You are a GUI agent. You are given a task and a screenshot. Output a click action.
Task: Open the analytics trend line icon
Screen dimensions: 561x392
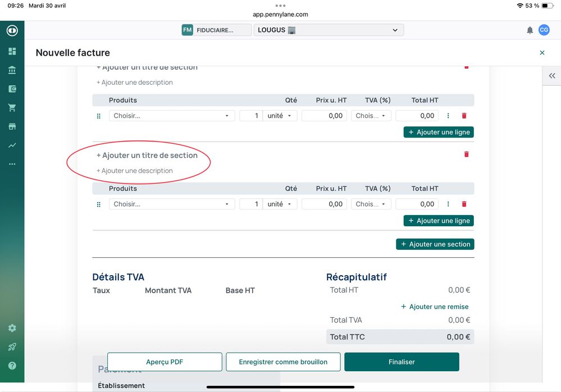[x=12, y=145]
